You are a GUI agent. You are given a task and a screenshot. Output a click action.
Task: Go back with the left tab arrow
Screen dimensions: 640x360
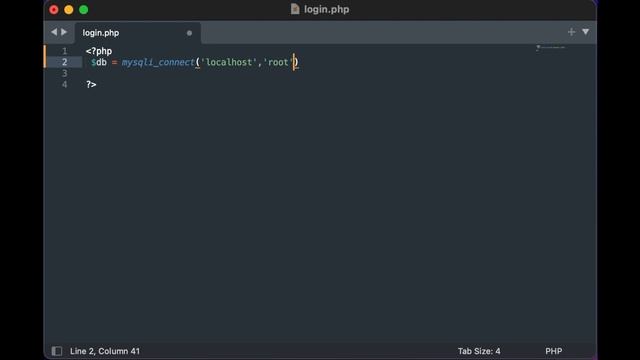click(54, 32)
